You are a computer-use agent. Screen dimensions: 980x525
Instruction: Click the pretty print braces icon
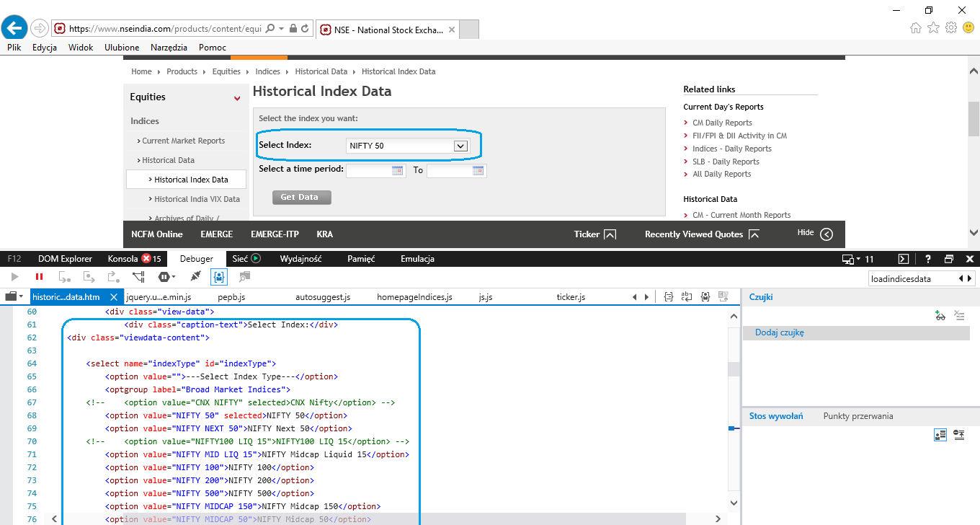(668, 297)
